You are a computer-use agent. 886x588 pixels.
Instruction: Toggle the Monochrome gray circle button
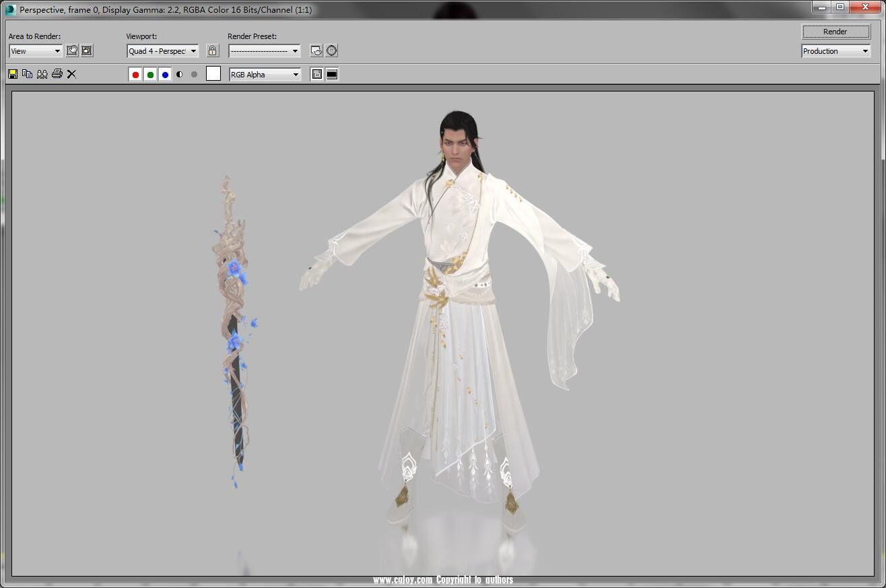194,75
